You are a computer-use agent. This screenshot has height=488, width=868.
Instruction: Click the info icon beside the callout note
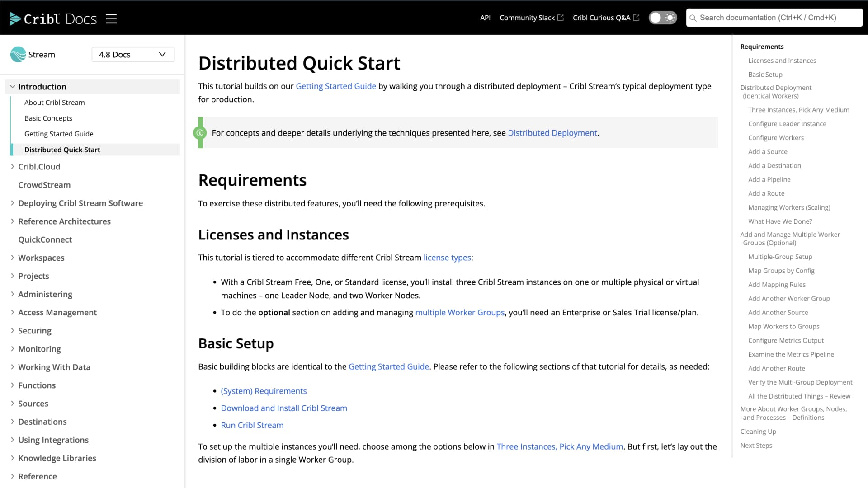point(201,132)
